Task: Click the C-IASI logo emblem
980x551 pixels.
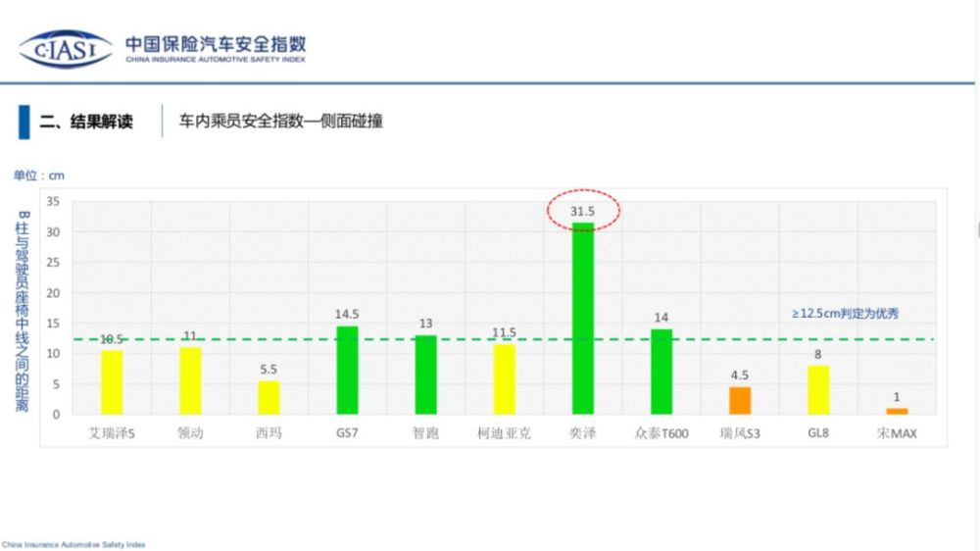Action: (x=66, y=49)
